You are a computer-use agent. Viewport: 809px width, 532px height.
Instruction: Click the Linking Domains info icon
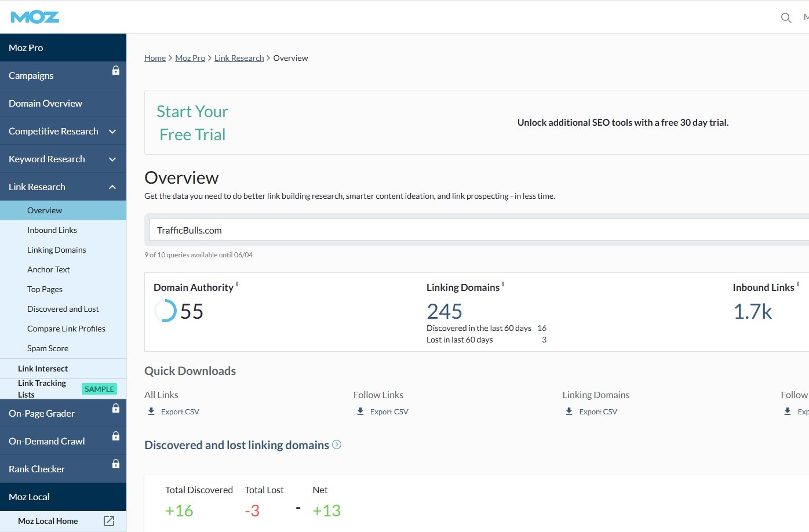click(x=503, y=284)
